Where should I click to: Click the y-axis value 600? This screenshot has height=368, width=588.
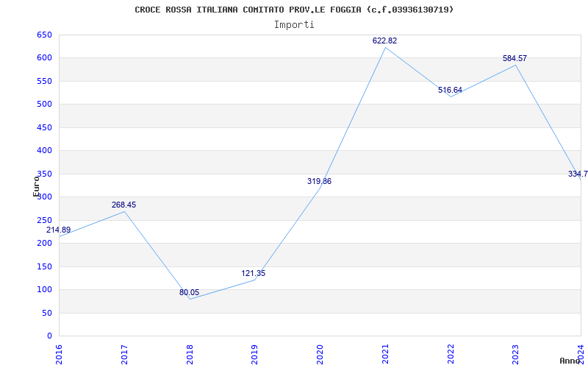click(44, 58)
